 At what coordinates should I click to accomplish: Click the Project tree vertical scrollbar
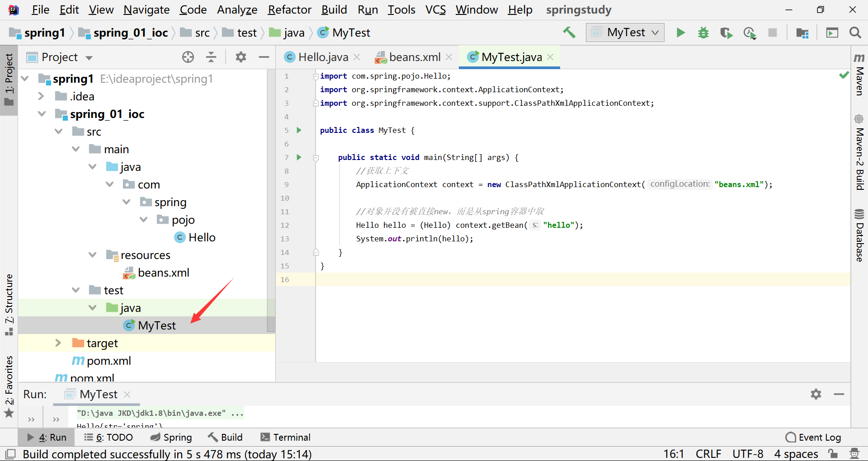(271, 201)
